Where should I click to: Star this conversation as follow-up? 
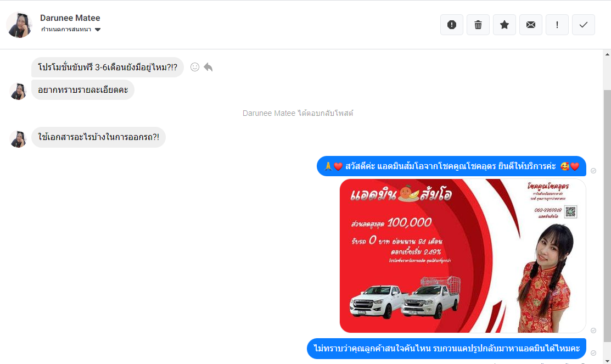click(505, 25)
